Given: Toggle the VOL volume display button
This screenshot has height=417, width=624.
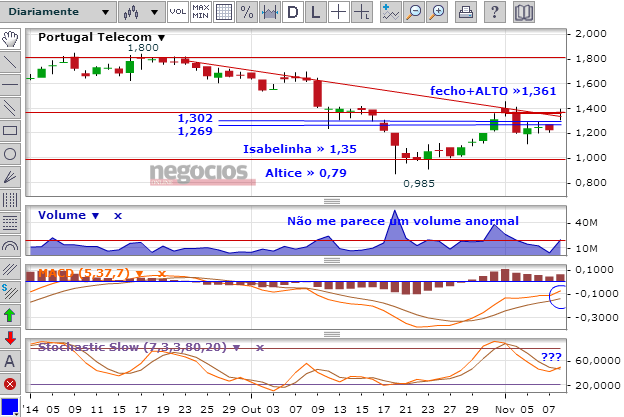Looking at the screenshot, I should click(177, 12).
